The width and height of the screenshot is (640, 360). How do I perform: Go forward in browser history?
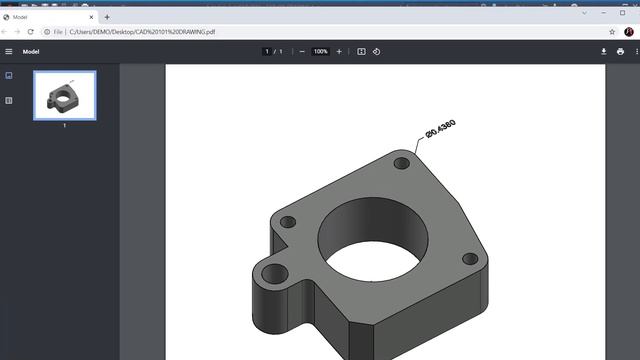click(x=17, y=31)
